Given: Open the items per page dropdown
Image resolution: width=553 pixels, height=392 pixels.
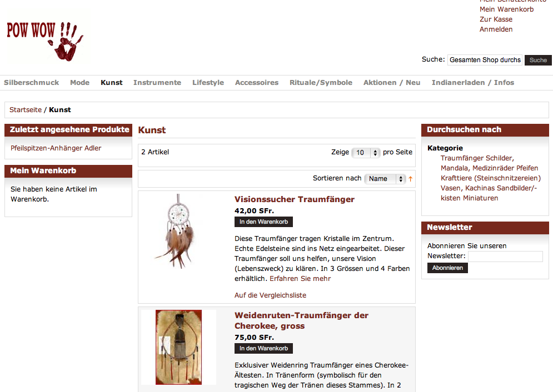Looking at the screenshot, I should (366, 153).
